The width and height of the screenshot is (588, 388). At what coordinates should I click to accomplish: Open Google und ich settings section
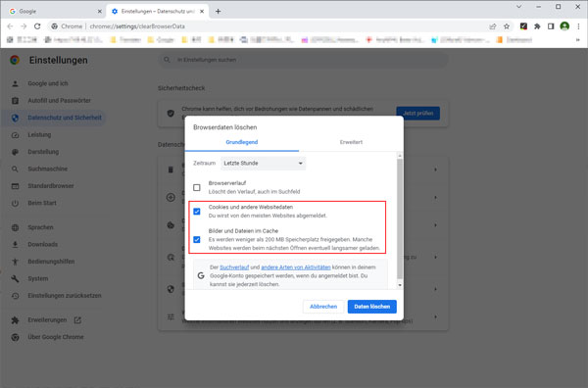(x=48, y=83)
